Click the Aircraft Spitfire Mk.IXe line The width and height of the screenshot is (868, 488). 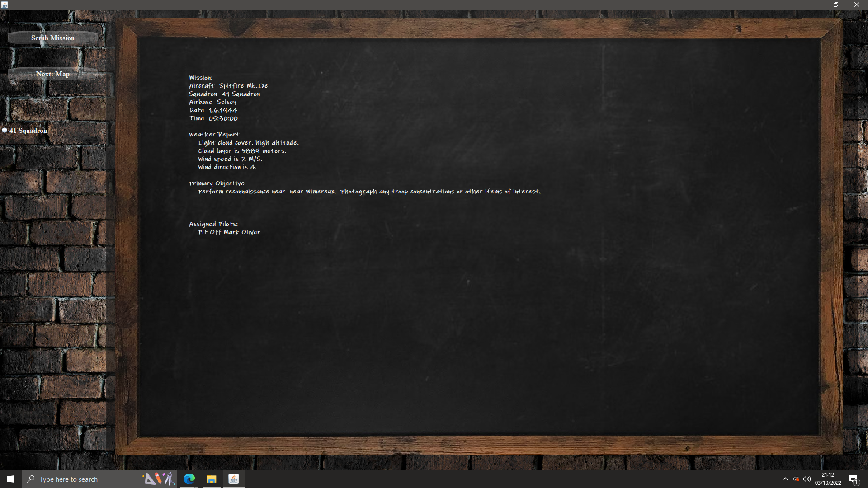coord(228,86)
